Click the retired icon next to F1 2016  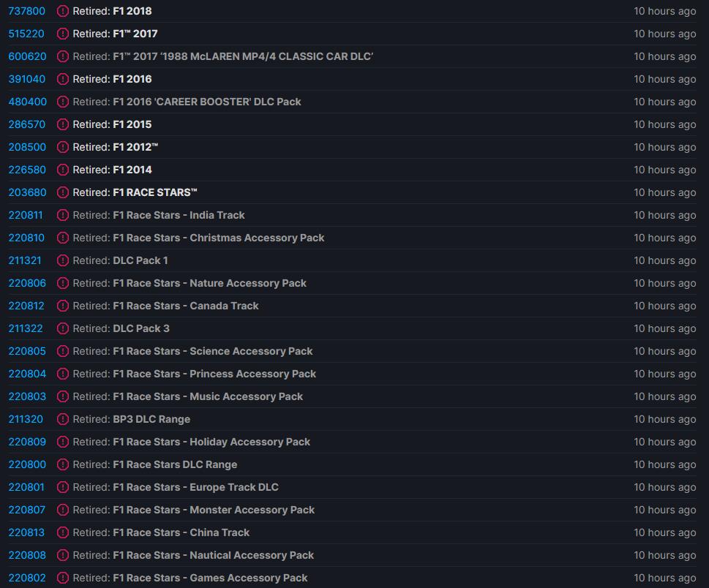[63, 79]
